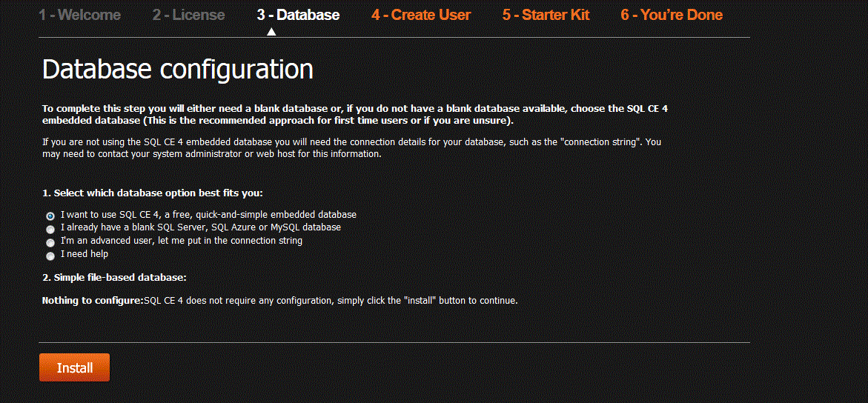Click the 'Select which database option' heading
Image resolution: width=868 pixels, height=403 pixels.
[x=153, y=193]
